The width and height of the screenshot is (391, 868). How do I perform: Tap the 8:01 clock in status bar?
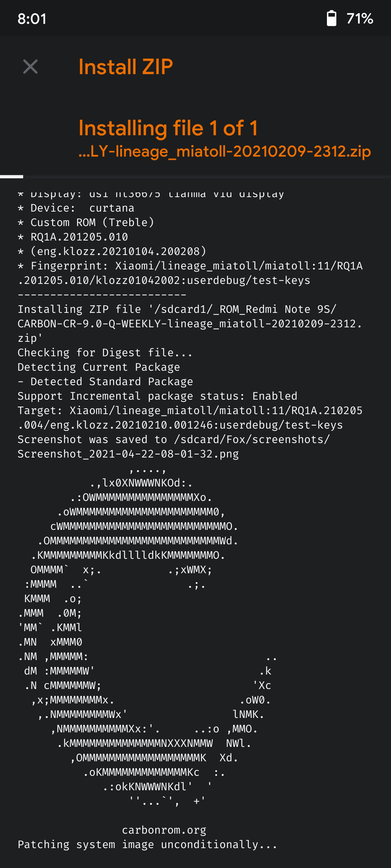pyautogui.click(x=32, y=19)
